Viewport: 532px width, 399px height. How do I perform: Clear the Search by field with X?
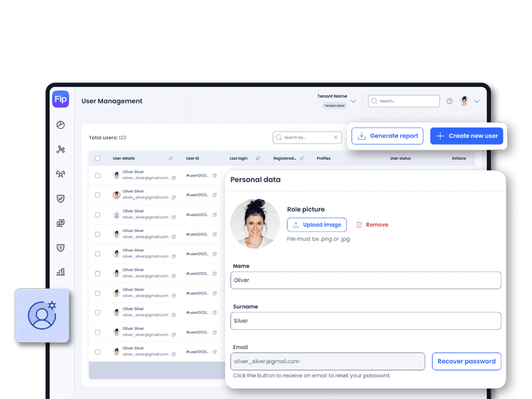(x=335, y=137)
